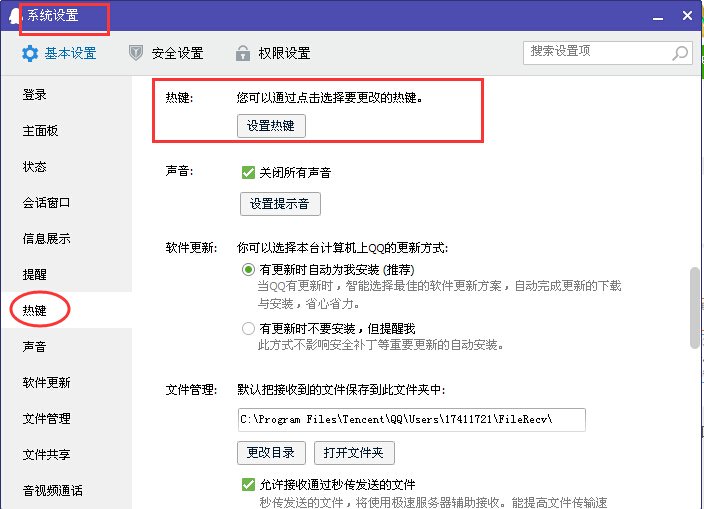This screenshot has width=704, height=509.
Task: Open 信息展示 in the sidebar
Action: tap(46, 238)
